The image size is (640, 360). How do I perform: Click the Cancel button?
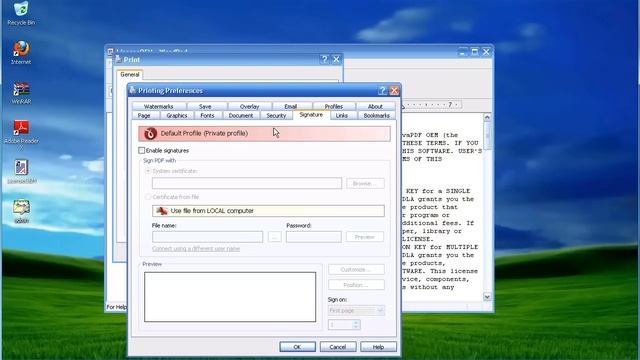pos(338,347)
